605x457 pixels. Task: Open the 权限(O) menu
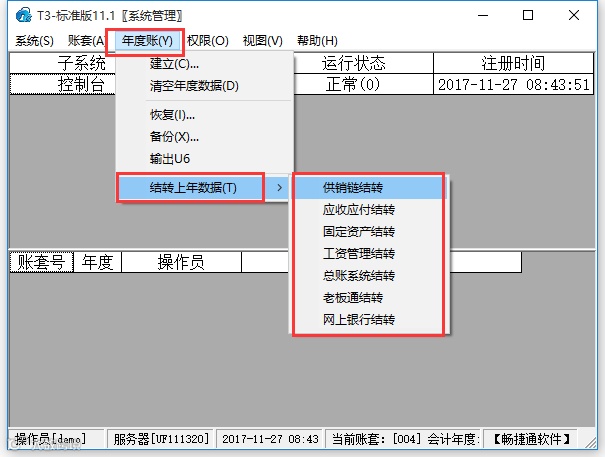208,41
